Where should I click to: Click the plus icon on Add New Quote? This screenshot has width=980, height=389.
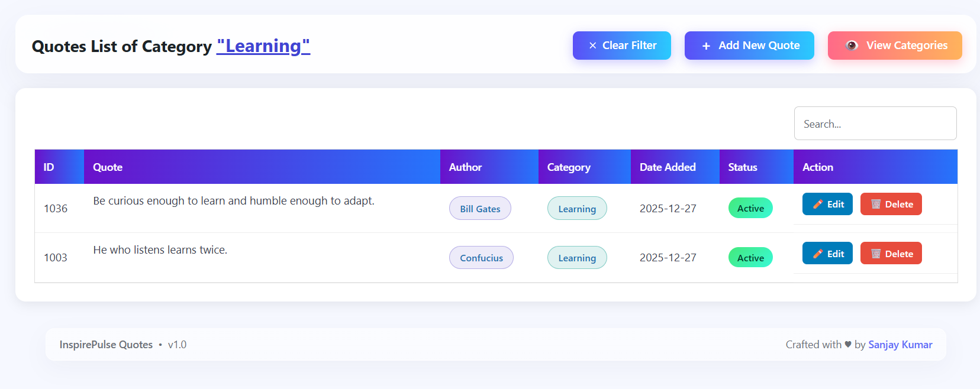706,46
